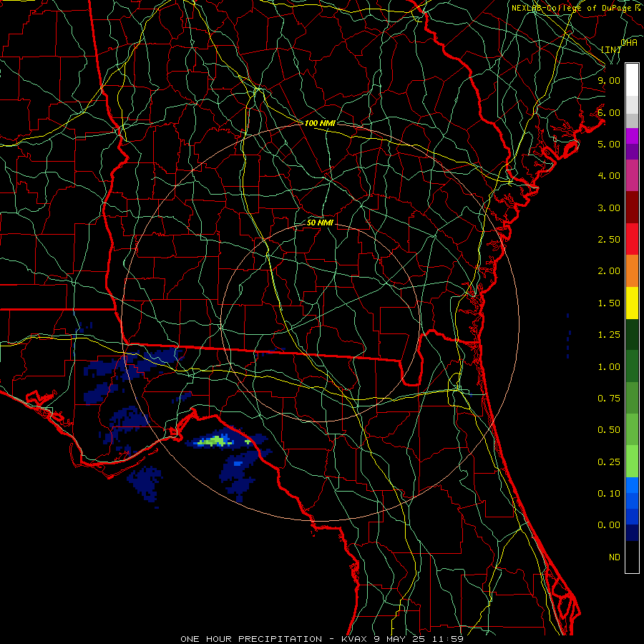Click the '[IN]' units label above legend
This screenshot has height=644, width=644.
pos(611,49)
